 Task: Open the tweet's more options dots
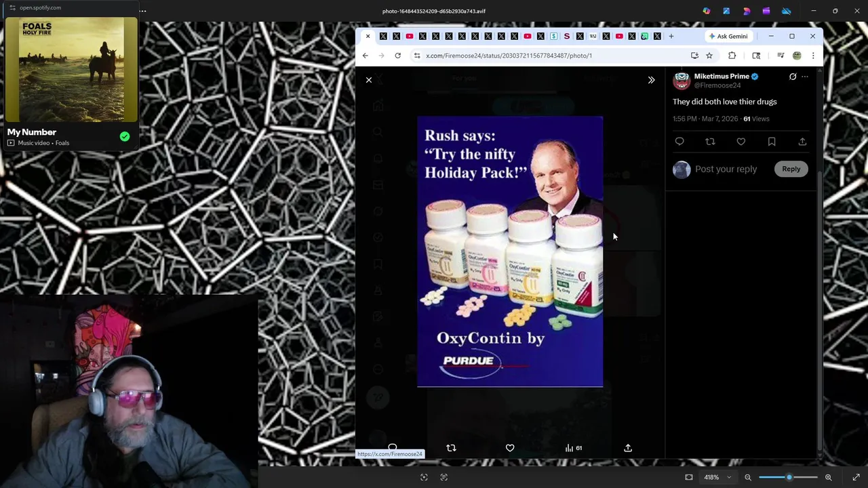click(x=805, y=77)
